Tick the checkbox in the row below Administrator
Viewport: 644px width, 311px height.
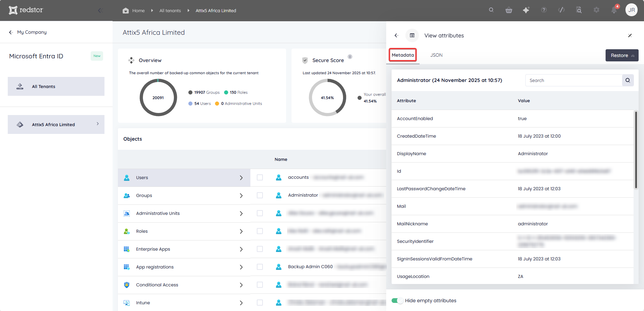(260, 213)
